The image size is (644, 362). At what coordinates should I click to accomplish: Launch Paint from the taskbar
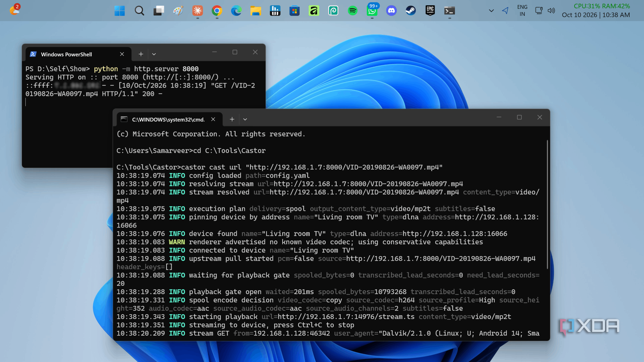(178, 11)
